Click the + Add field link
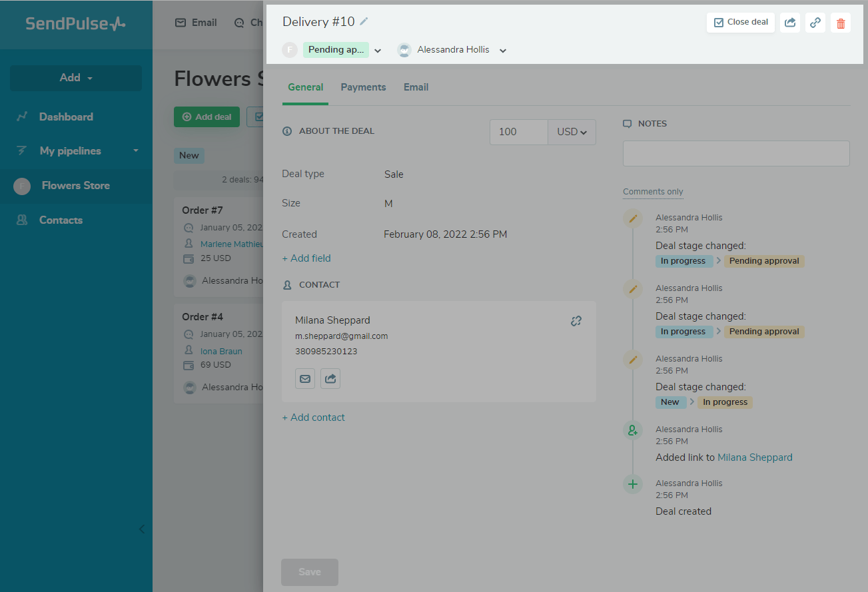The height and width of the screenshot is (592, 868). (x=306, y=258)
